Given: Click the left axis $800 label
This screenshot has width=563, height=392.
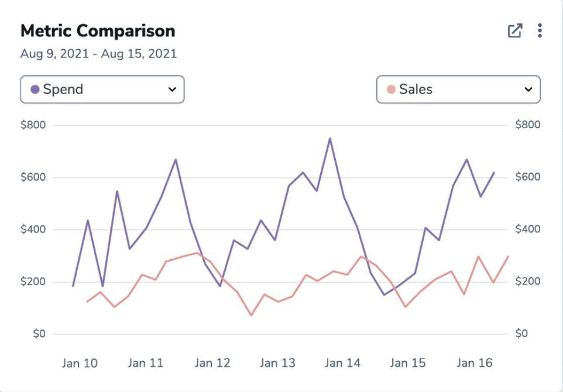Looking at the screenshot, I should point(33,125).
